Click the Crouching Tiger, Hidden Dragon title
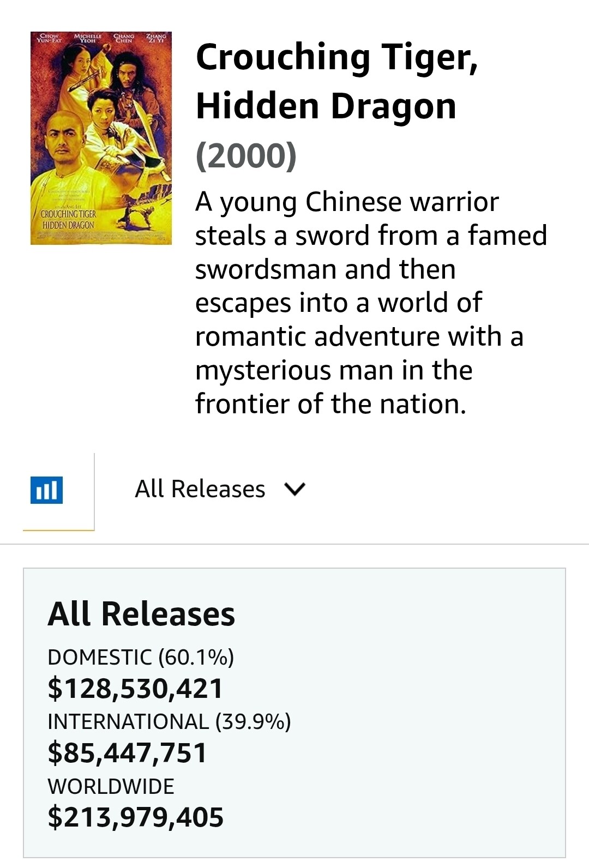 (336, 81)
